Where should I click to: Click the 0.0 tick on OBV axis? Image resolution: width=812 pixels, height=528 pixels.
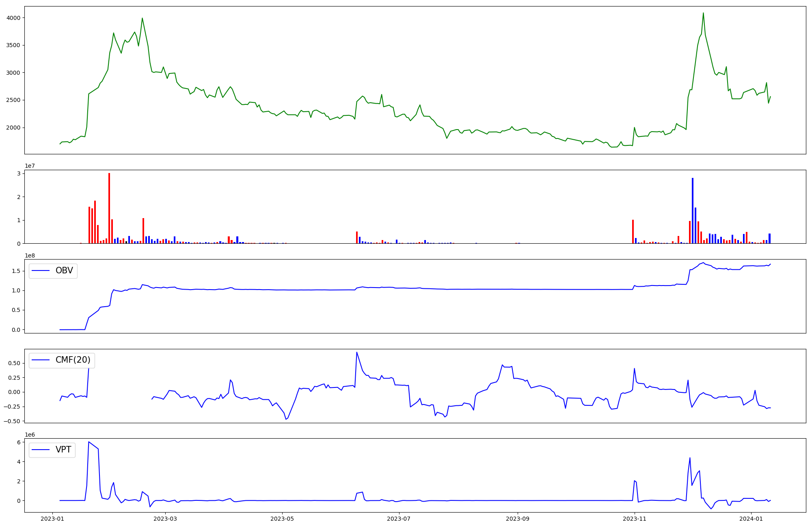click(x=16, y=330)
